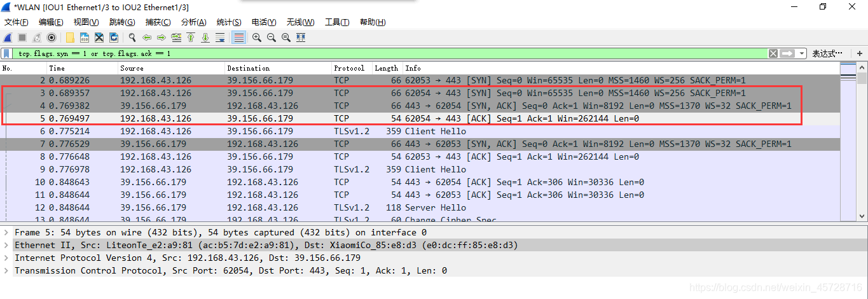Start capturing packets with the shark fin icon

(8, 38)
